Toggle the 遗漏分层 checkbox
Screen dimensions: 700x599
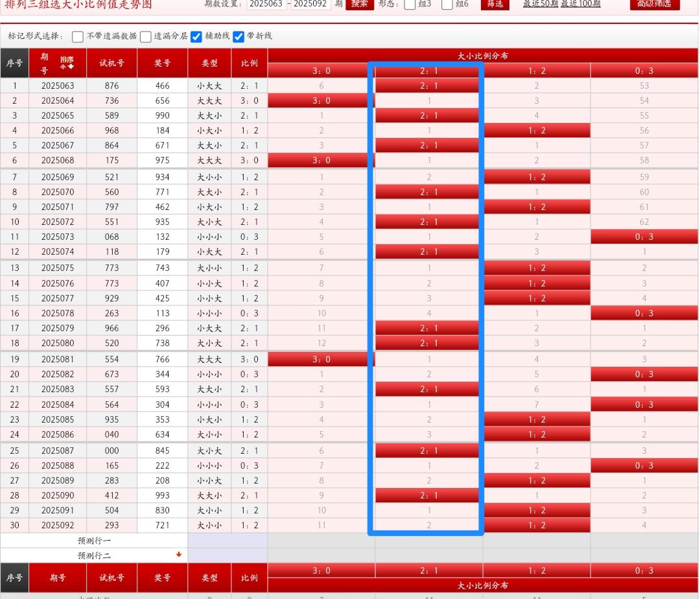coord(146,36)
